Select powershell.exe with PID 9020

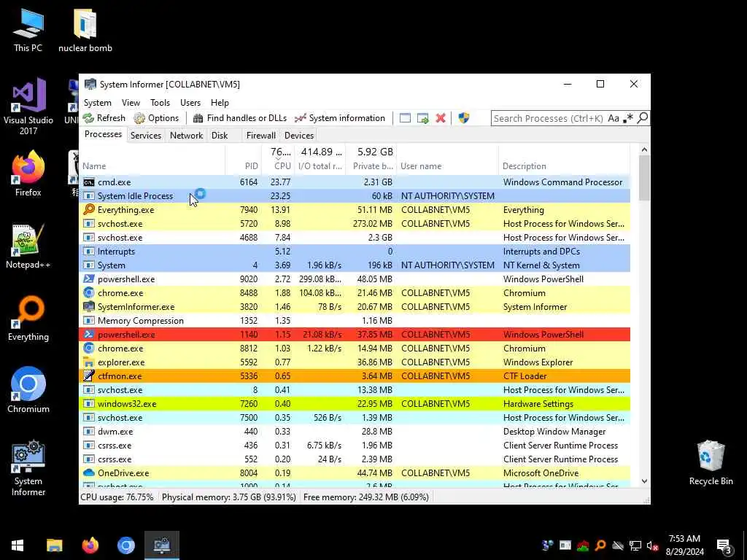coord(355,279)
